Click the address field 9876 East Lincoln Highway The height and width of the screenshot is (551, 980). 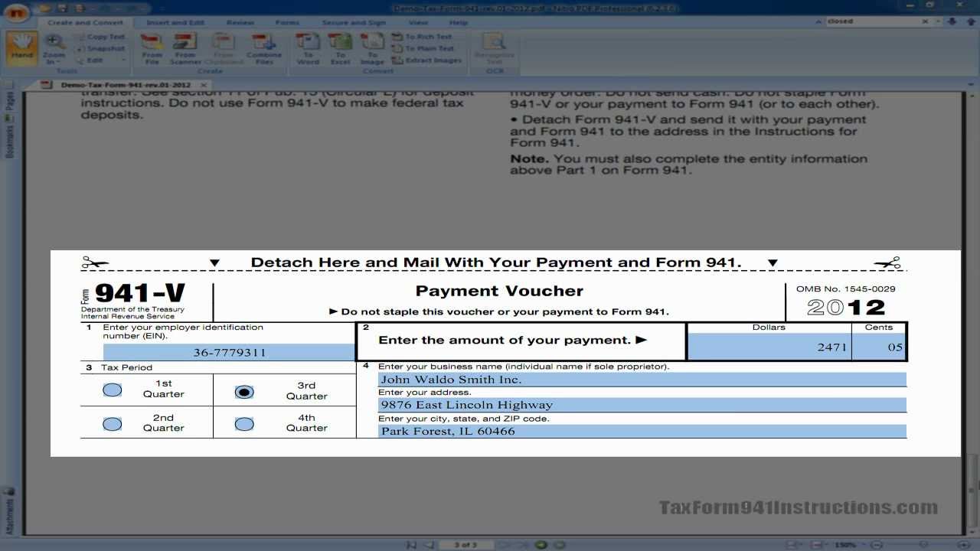642,405
